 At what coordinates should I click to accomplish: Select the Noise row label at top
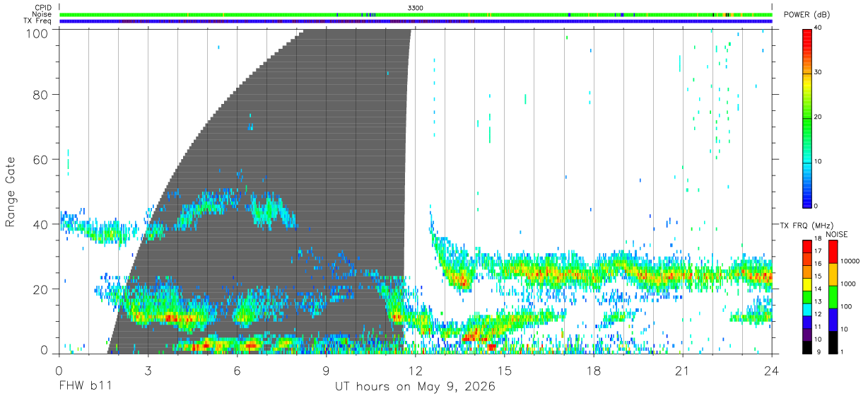(41, 14)
